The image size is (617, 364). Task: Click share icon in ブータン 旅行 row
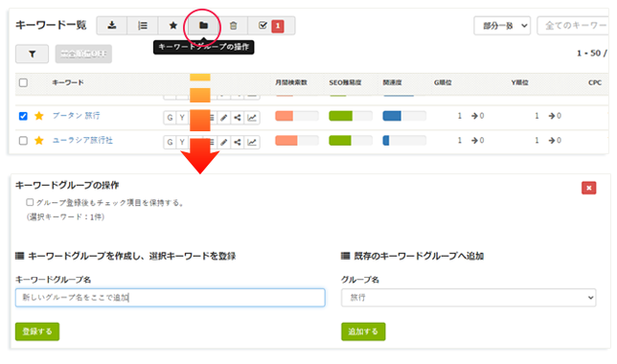point(238,117)
